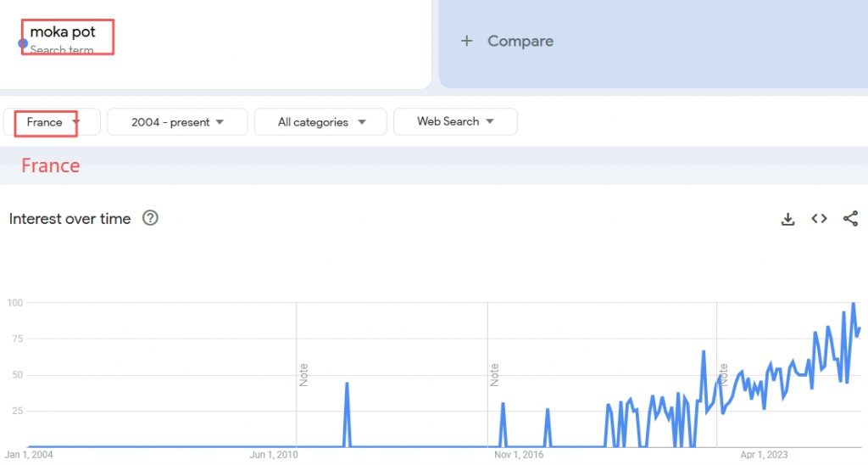Image resolution: width=868 pixels, height=465 pixels.
Task: Click the plus icon in Compare box
Action: click(x=466, y=41)
